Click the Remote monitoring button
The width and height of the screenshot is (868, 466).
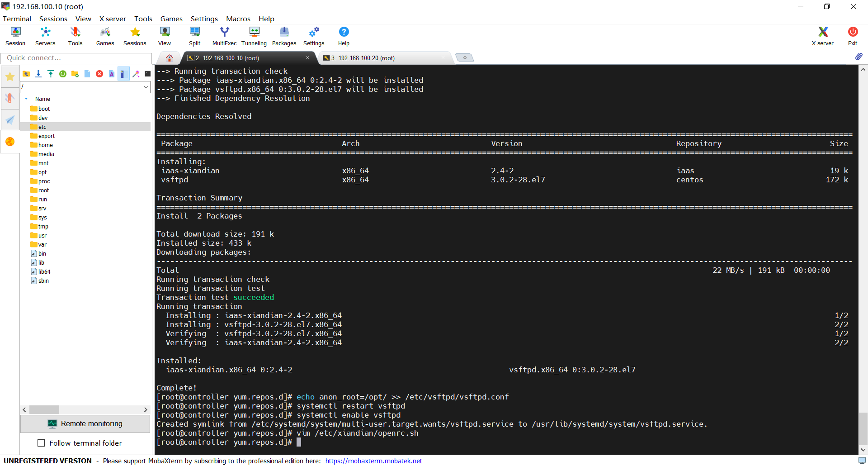pos(85,423)
